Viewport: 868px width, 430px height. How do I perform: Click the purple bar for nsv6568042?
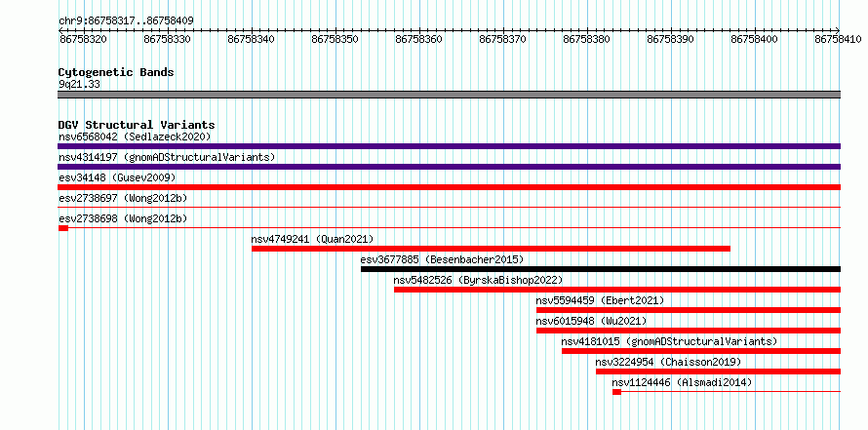tap(449, 146)
